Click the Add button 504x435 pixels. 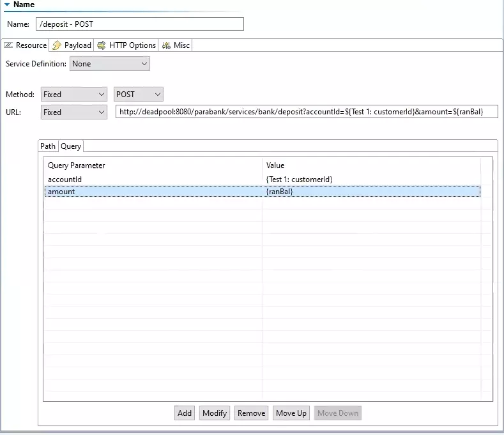tap(185, 413)
